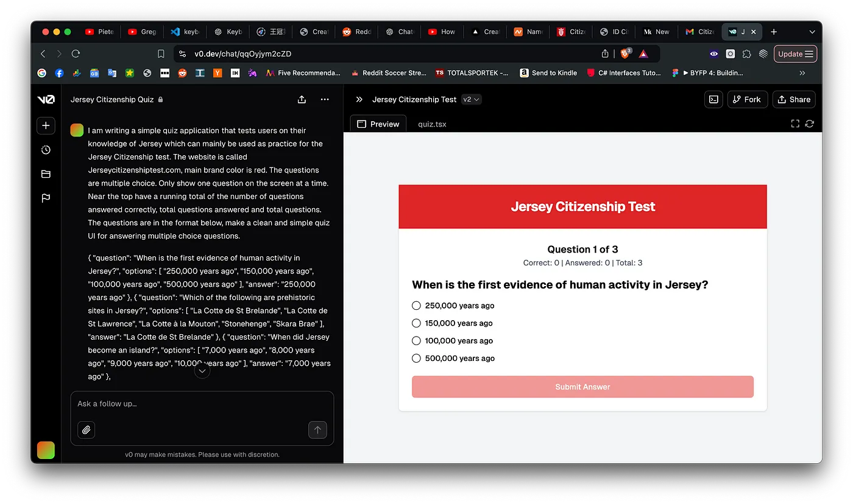Viewport: 853px width, 504px height.
Task: Open the Five Recommenda... bookmark
Action: pos(303,72)
